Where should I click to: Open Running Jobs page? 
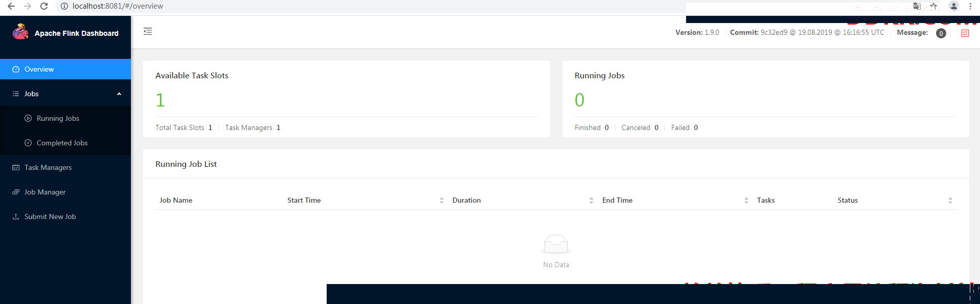(65, 118)
